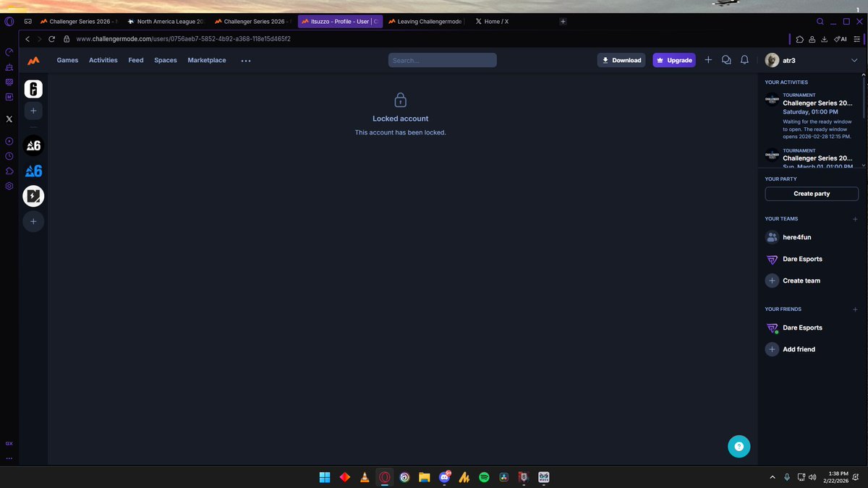Open the Rainbow Six game icon in sidebar
The width and height of the screenshot is (868, 488).
pos(33,89)
